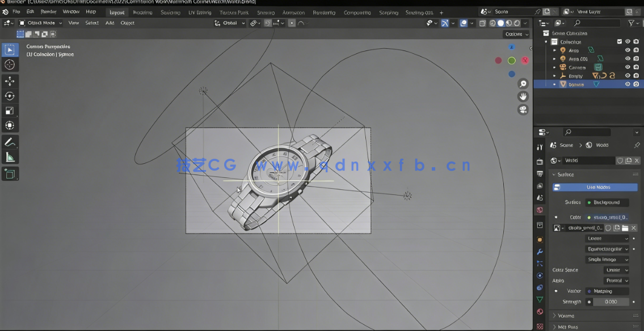This screenshot has height=331, width=644.
Task: Select the Move tool in the toolbar
Action: point(10,81)
